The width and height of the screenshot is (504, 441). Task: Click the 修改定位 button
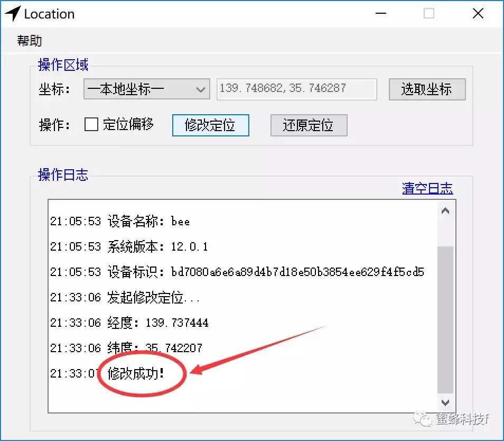[210, 125]
